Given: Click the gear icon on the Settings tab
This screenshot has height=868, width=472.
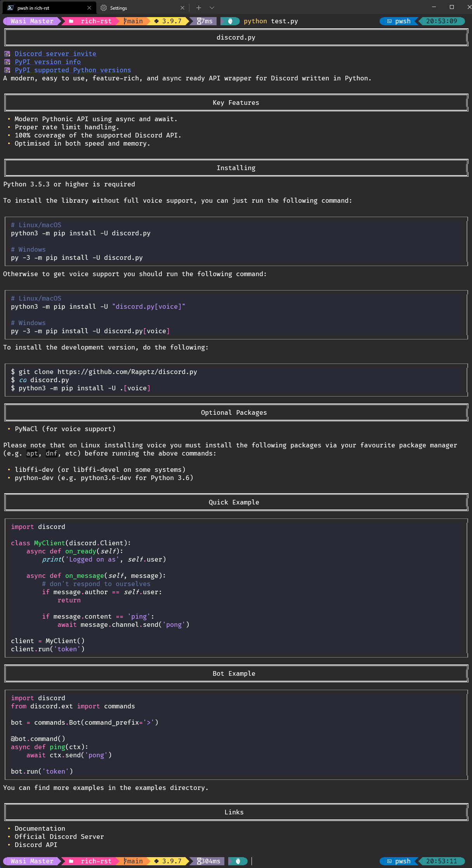Looking at the screenshot, I should point(103,8).
